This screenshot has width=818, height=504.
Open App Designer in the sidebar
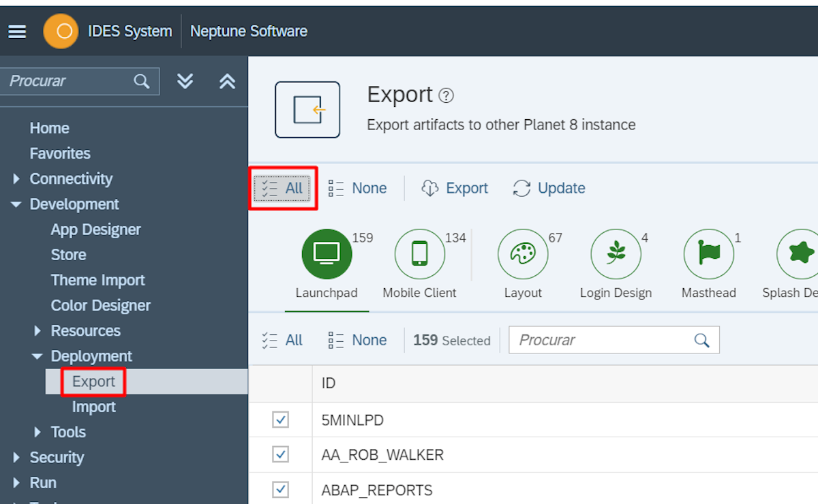coord(95,230)
